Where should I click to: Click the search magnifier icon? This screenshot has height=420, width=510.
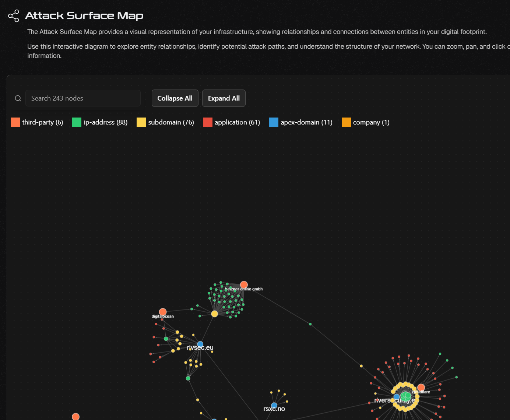pos(18,98)
